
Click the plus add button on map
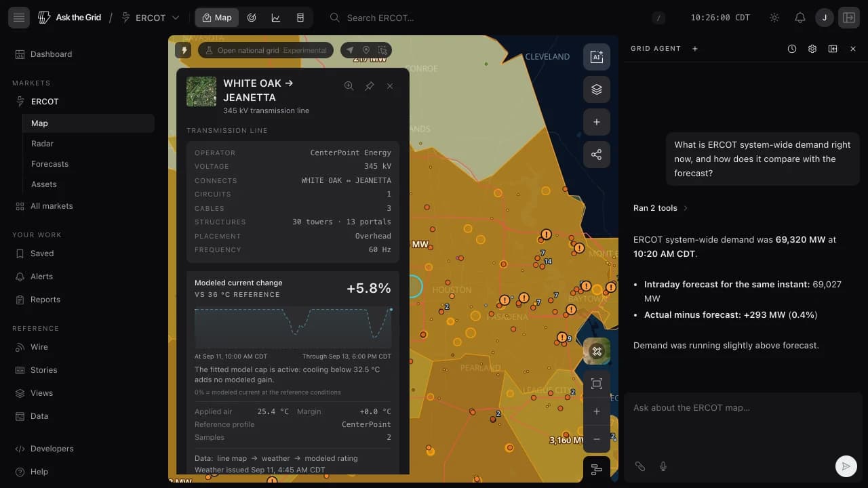(x=597, y=122)
